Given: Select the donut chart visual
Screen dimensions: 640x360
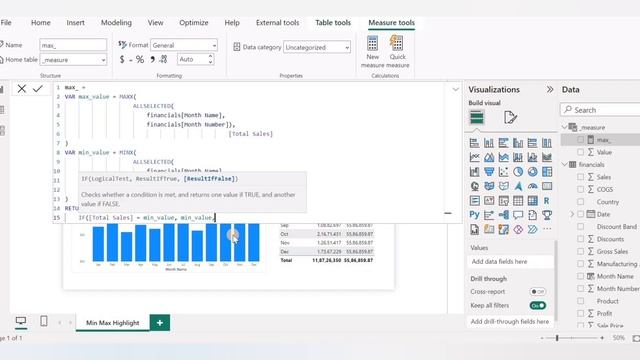Looking at the screenshot, I should (x=532, y=172).
